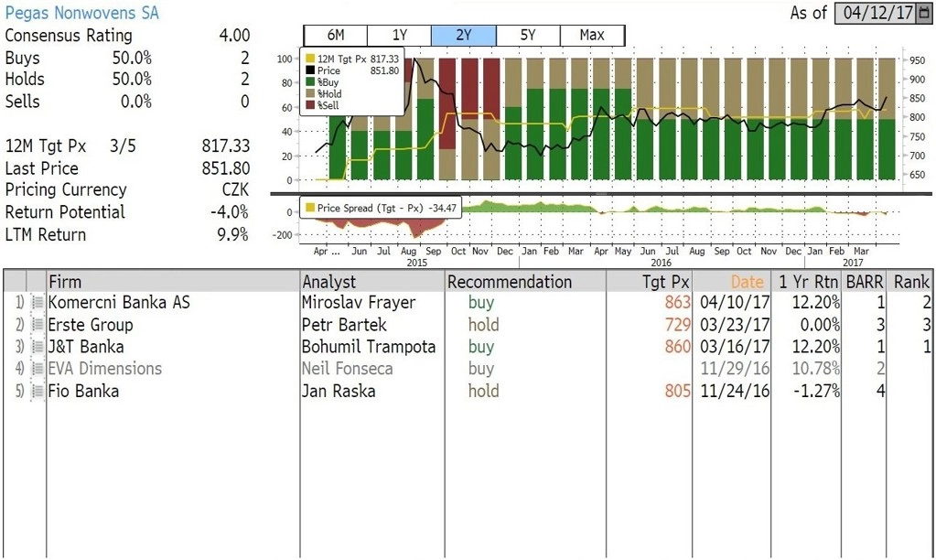Open details icon for EVA Dimensions row
The height and width of the screenshot is (560, 936).
pos(38,369)
